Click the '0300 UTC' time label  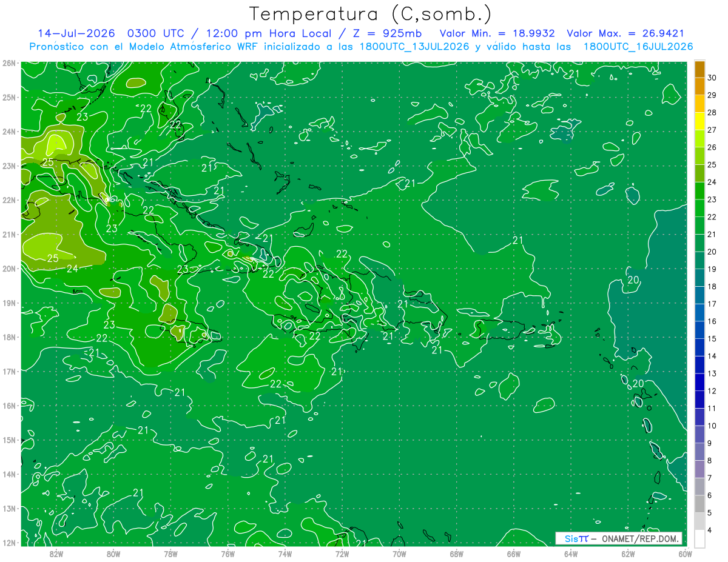(158, 33)
